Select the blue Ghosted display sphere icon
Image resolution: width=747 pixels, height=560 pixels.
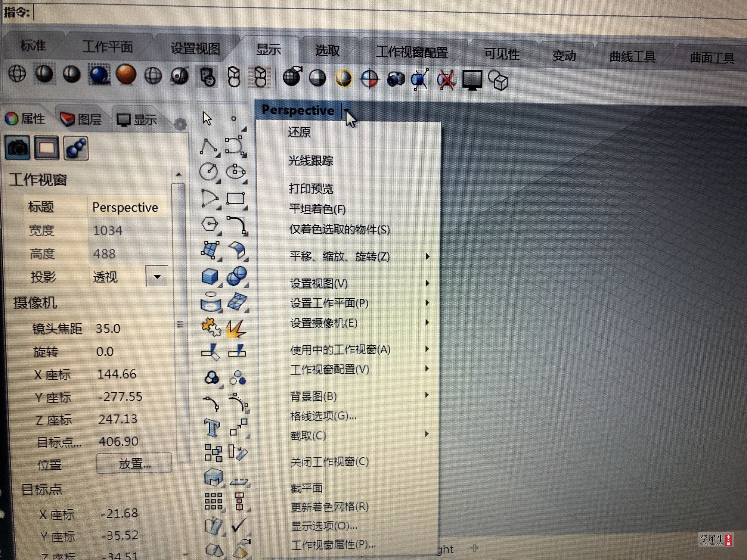tap(99, 75)
